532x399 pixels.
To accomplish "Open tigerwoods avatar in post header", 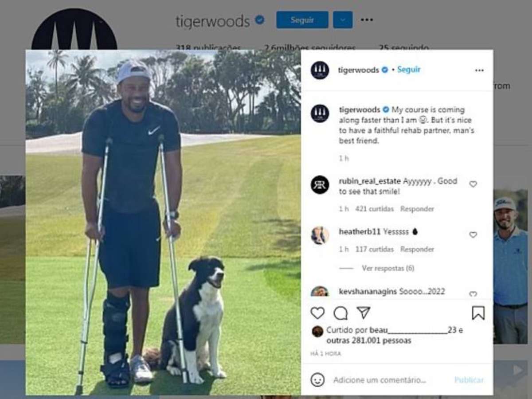I will click(320, 70).
